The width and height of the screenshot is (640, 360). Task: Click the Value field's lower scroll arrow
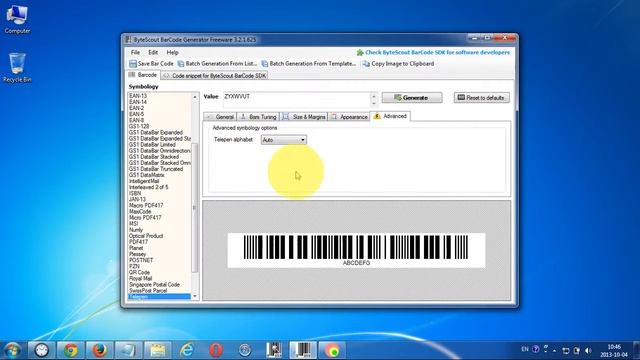[374, 103]
